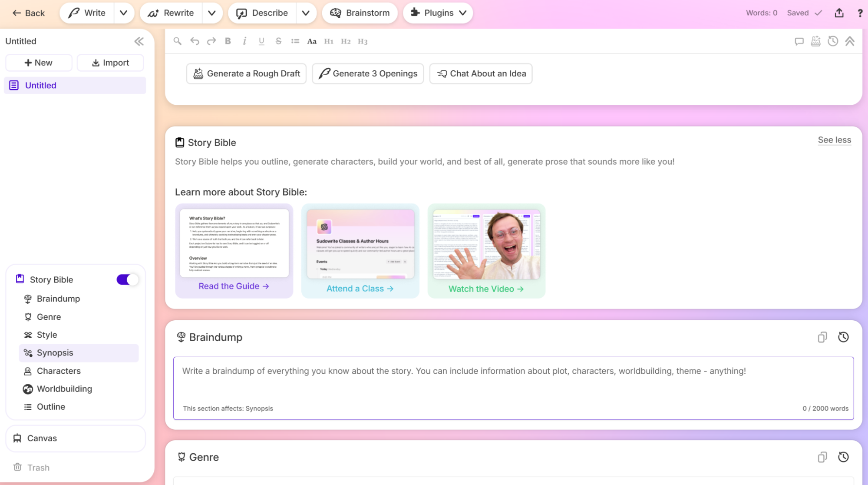Click the Braindump history clock icon
The height and width of the screenshot is (485, 868).
[x=843, y=337]
